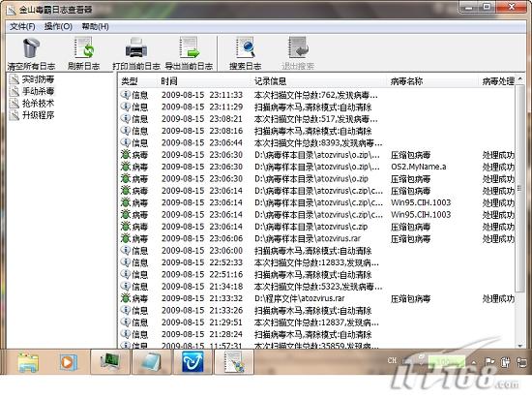Image resolution: width=532 pixels, height=399 pixels.
Task: Open log search with 搜索日志 icon
Action: point(246,47)
